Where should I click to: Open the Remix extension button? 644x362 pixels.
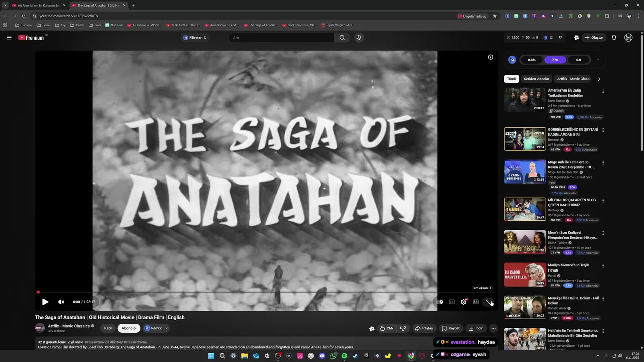pyautogui.click(x=153, y=328)
